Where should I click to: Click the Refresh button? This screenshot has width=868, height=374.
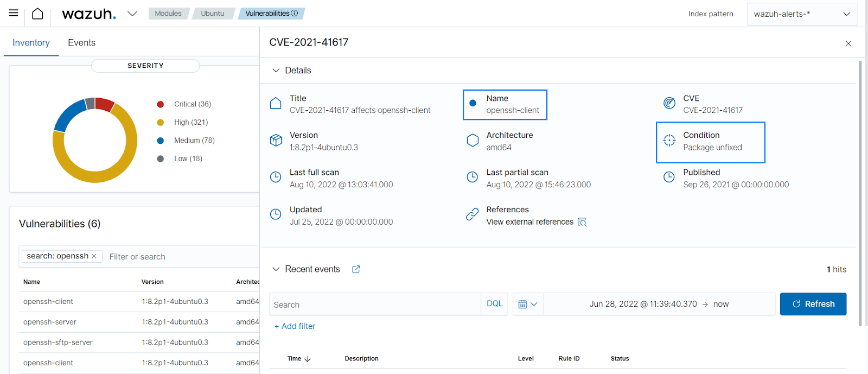point(813,304)
